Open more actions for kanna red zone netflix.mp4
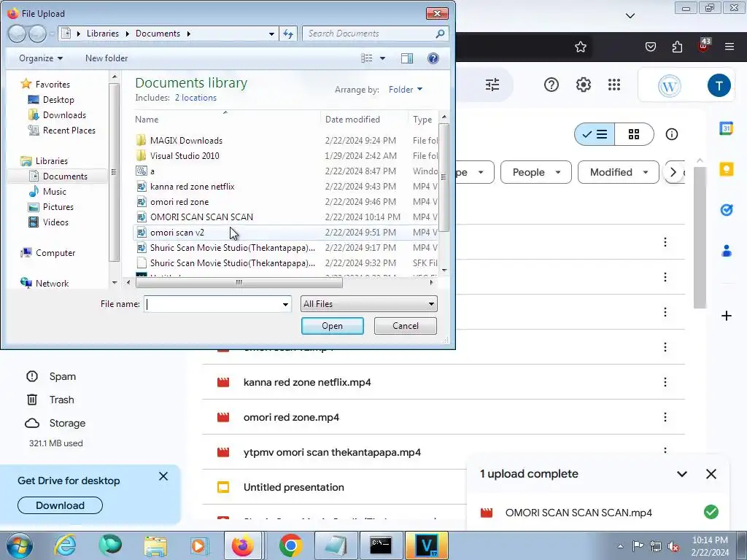This screenshot has height=560, width=747. (665, 382)
